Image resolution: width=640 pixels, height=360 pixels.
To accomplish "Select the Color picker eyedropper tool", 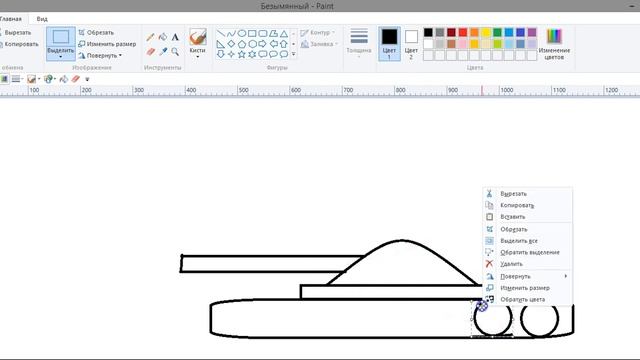I will click(163, 51).
